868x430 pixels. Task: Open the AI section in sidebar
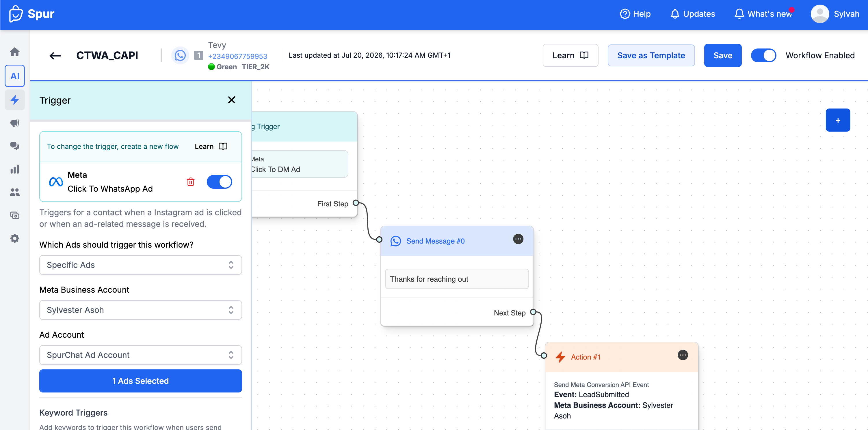(x=15, y=76)
